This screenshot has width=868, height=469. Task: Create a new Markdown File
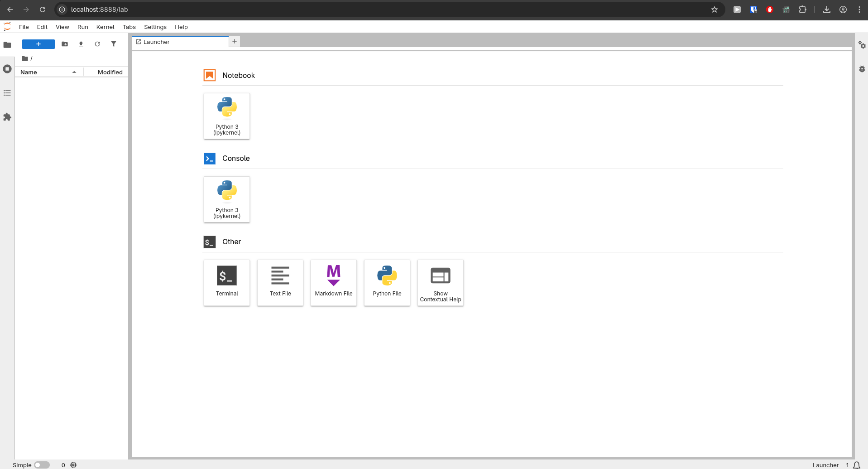(x=333, y=283)
